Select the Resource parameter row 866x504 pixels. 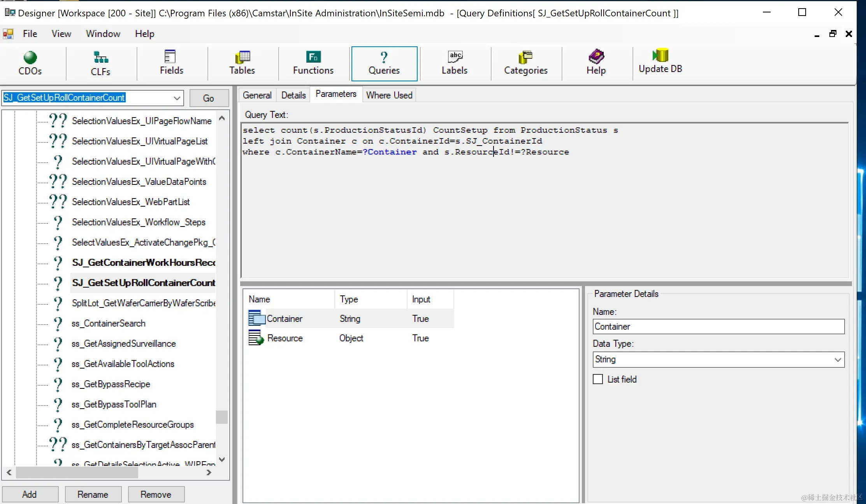click(285, 338)
